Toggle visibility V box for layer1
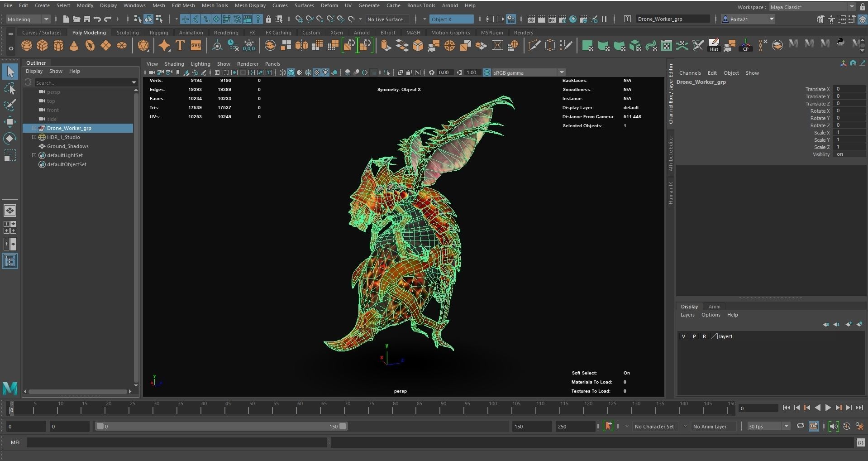Image resolution: width=868 pixels, height=461 pixels. [683, 336]
